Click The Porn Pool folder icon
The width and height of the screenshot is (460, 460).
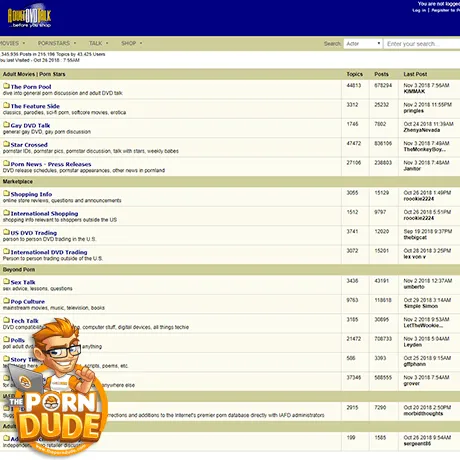(x=6, y=86)
